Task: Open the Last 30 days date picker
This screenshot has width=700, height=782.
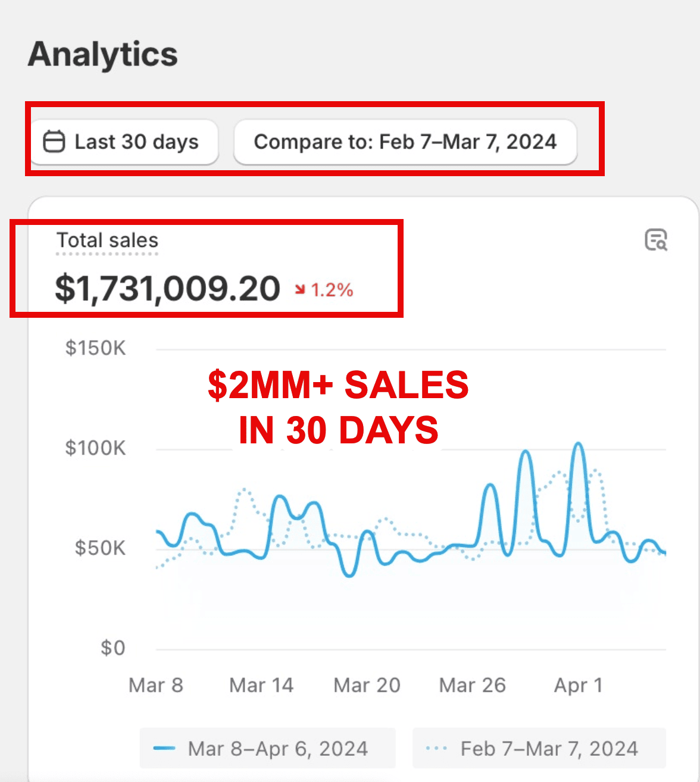Action: tap(124, 142)
